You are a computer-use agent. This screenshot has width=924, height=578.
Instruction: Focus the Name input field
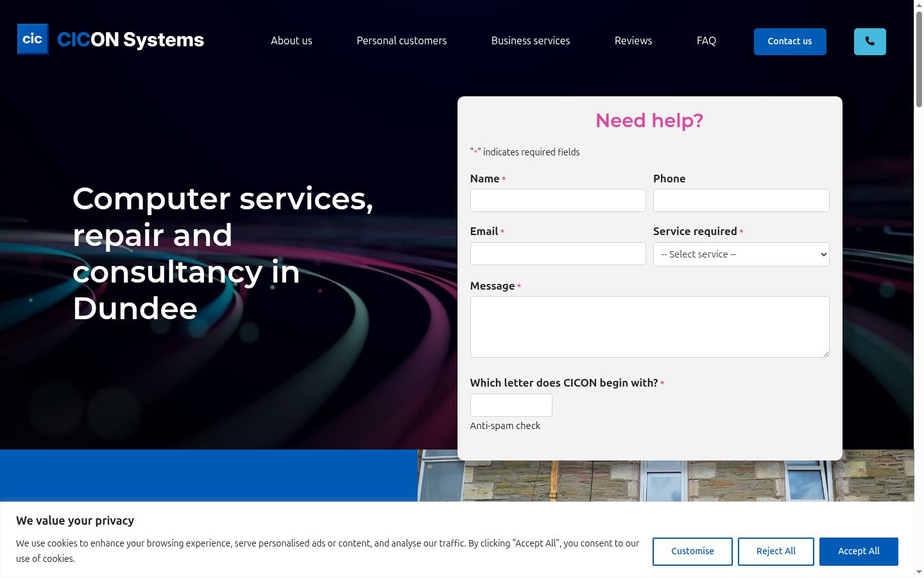point(558,200)
